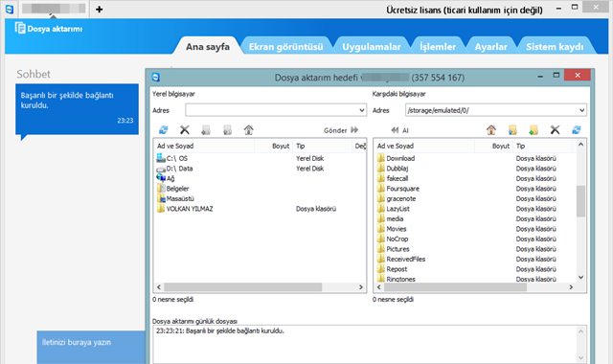The width and height of the screenshot is (613, 364).
Task: Click the Al receive button
Action: [x=399, y=130]
